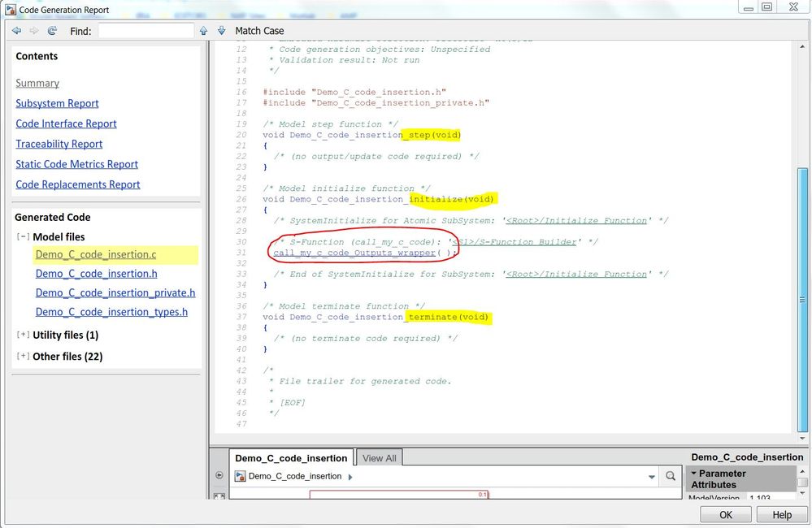Open Demo_C_code_insertion_private.h file

(115, 292)
